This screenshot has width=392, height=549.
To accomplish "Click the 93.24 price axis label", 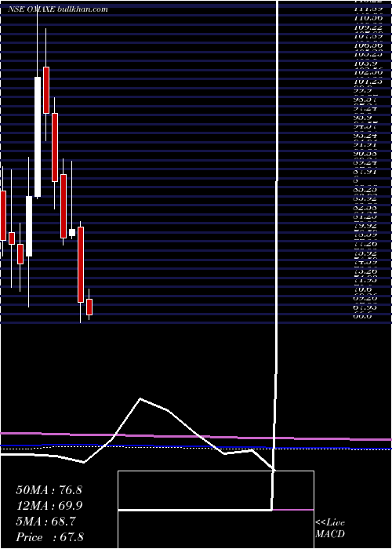I will click(x=366, y=136).
